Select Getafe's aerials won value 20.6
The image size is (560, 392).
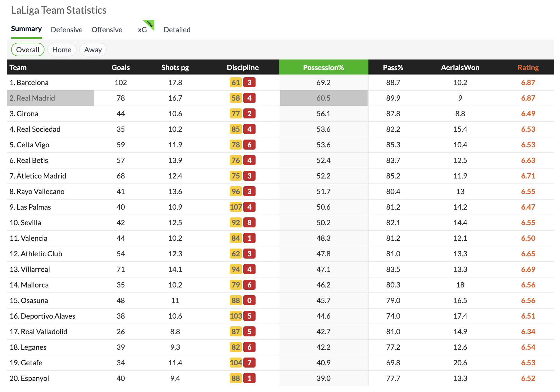point(460,363)
